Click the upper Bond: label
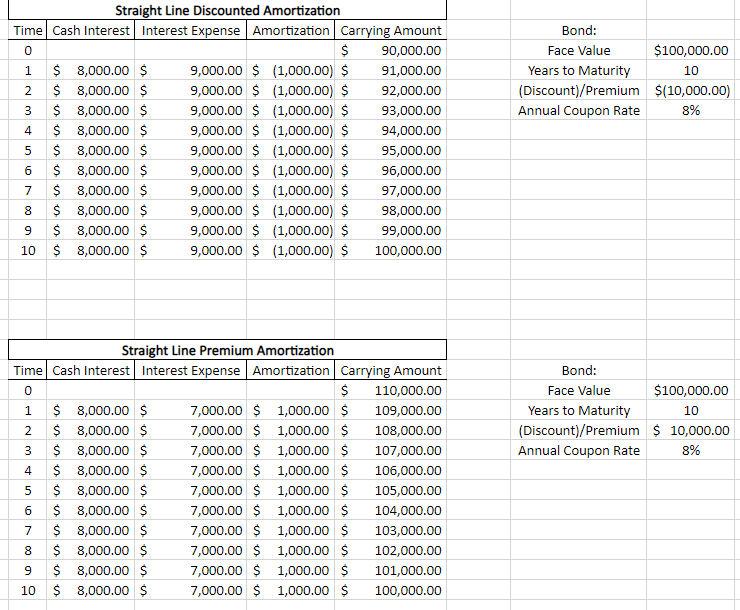Screen dimensions: 740x610 (579, 30)
